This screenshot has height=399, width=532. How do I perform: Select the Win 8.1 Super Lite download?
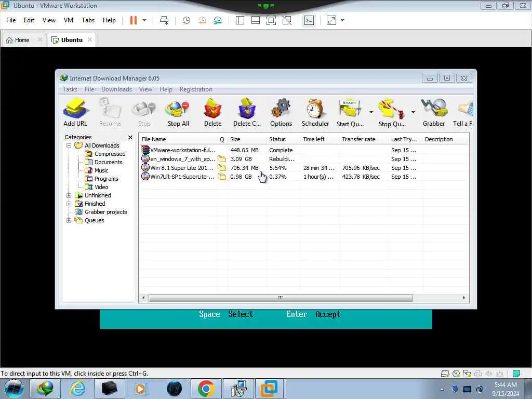pyautogui.click(x=303, y=168)
